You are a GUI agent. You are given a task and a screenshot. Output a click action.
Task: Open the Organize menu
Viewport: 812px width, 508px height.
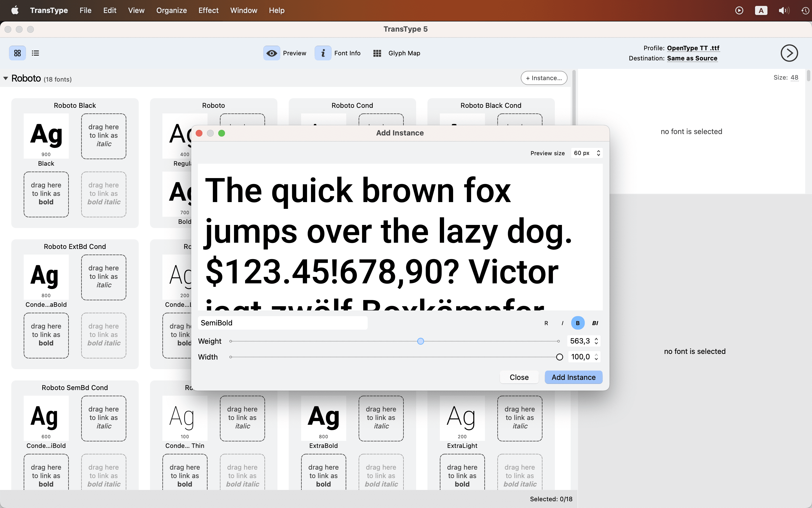(x=171, y=10)
